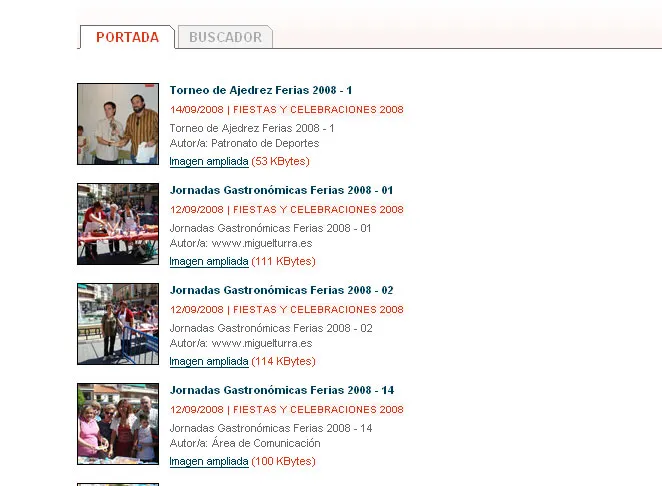662x486 pixels.
Task: Click category line under Jornadas Gastronómicas Ferias 2008 - 01
Action: pos(287,209)
